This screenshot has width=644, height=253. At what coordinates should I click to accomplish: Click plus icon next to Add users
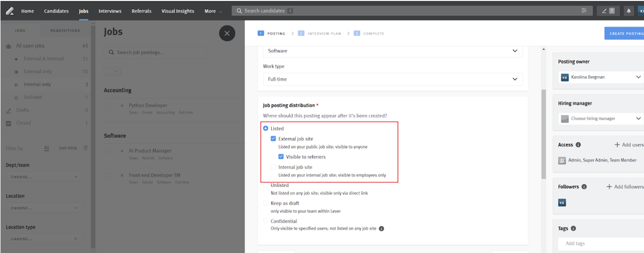point(617,145)
